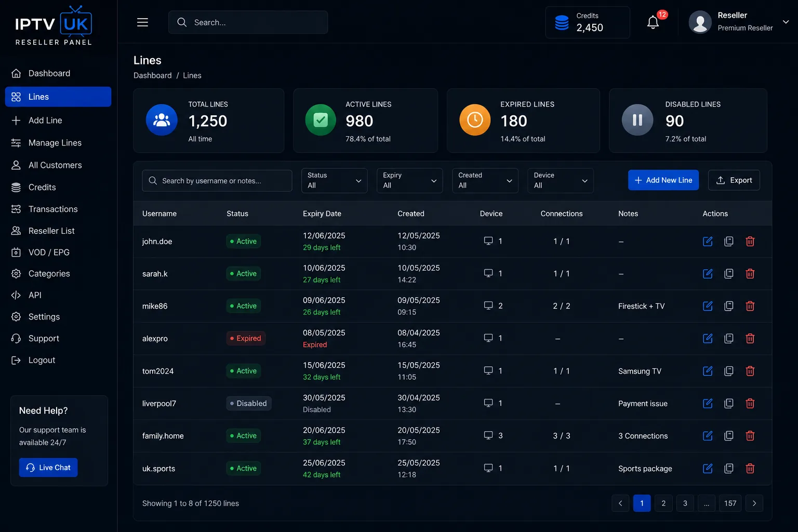Click the username or notes search field

[217, 181]
